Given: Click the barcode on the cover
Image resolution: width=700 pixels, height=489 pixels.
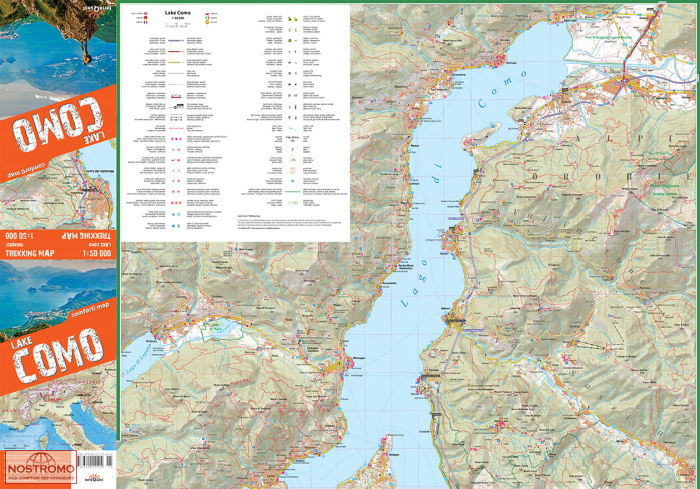Looking at the screenshot, I should click(x=95, y=463).
